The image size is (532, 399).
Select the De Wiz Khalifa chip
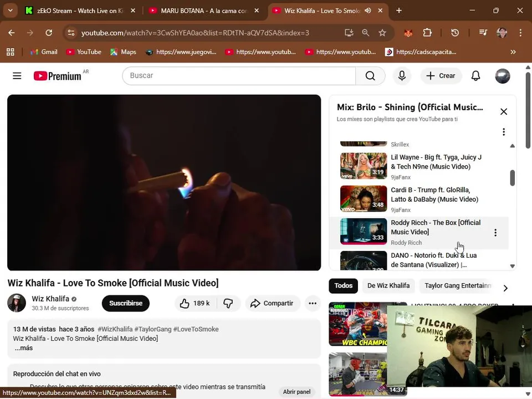click(388, 286)
